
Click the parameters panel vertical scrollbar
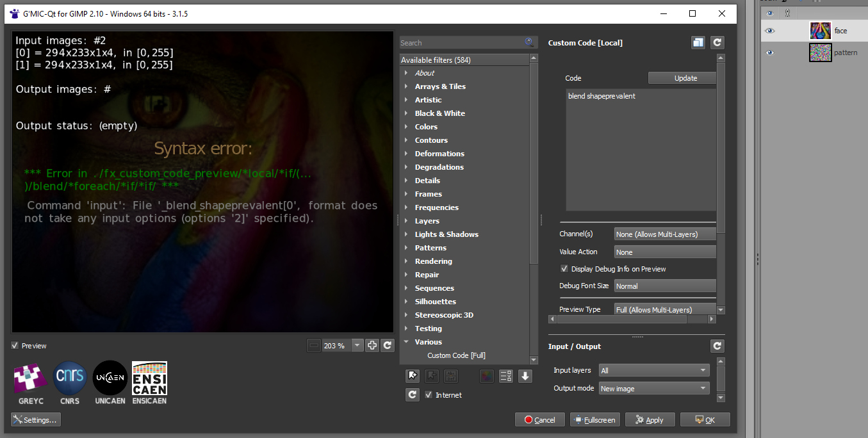pos(721,147)
